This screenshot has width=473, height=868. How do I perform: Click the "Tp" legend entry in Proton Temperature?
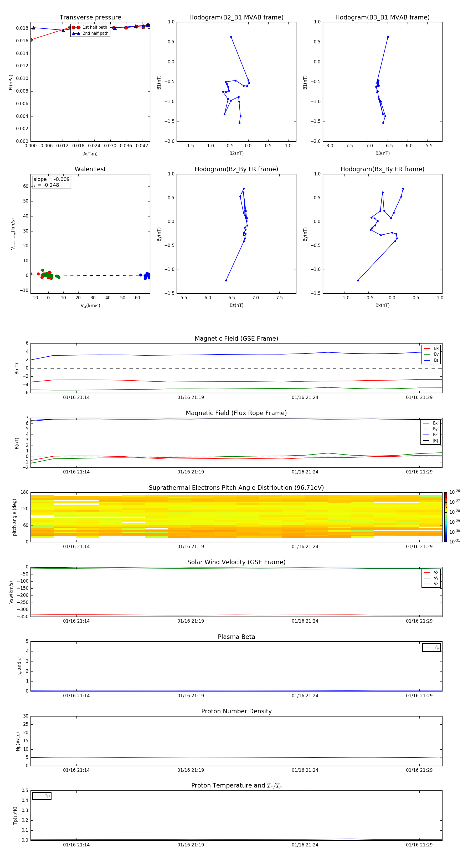[47, 796]
